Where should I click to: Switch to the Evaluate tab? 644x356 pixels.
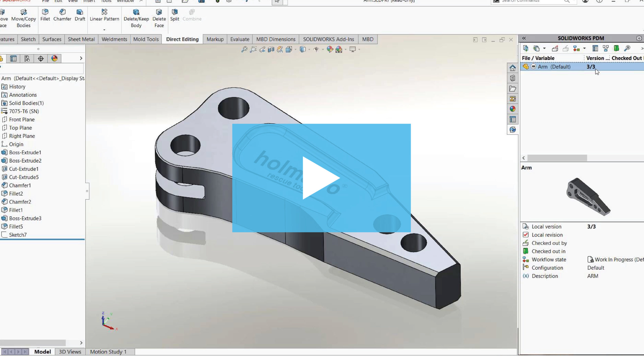(240, 39)
